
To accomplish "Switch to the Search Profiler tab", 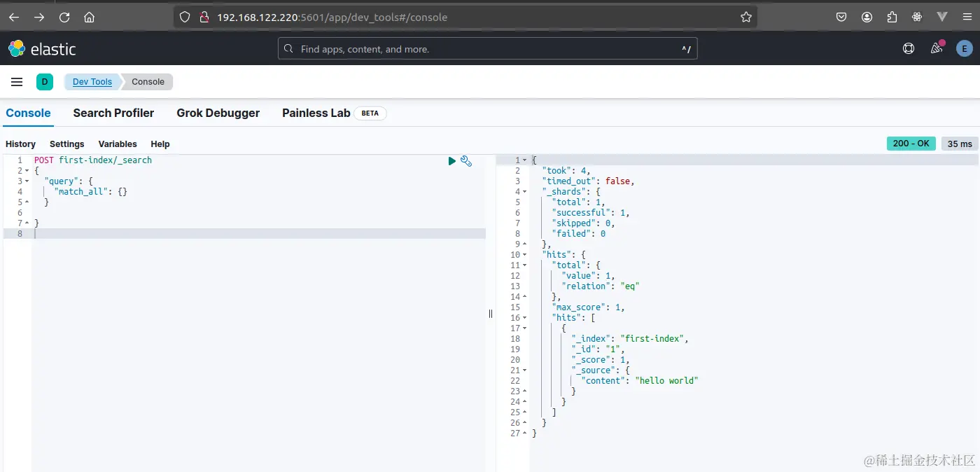I will coord(113,113).
